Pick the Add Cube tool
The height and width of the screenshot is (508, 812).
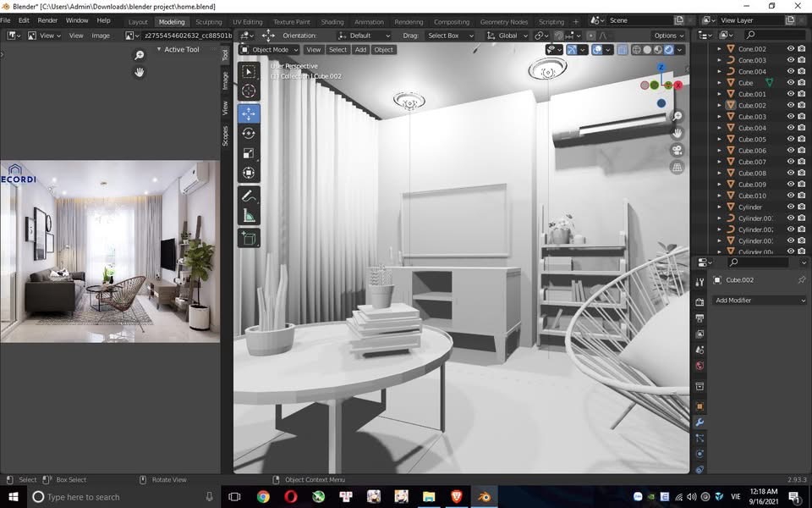point(249,239)
